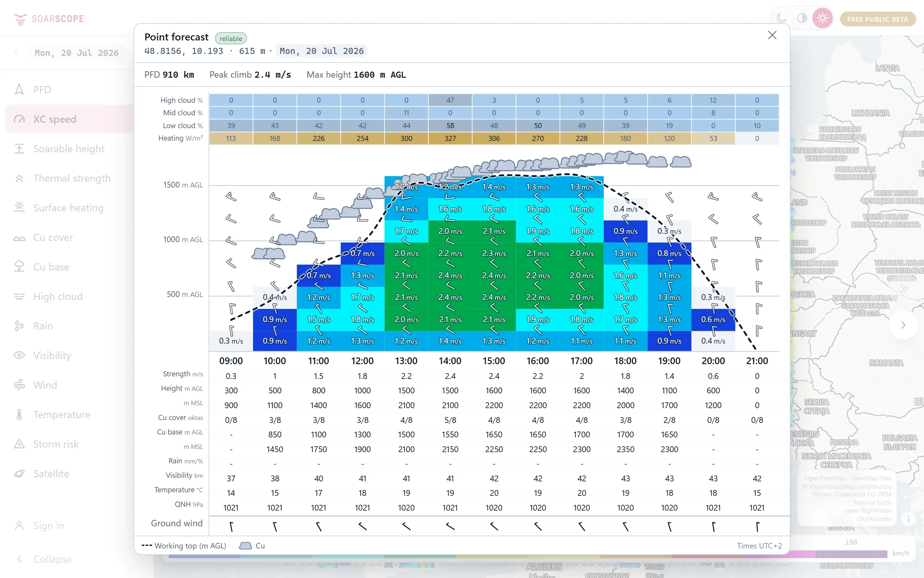
Task: Open the Cu cover layer
Action: point(69,237)
